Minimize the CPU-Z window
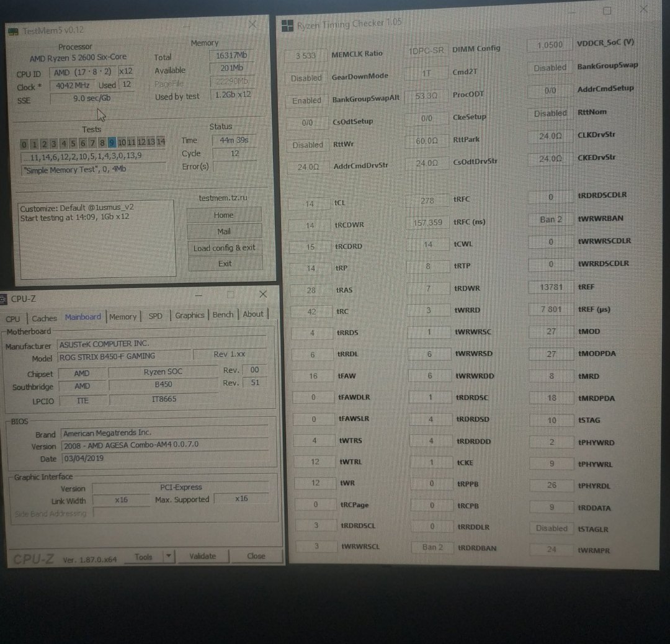 click(x=199, y=295)
